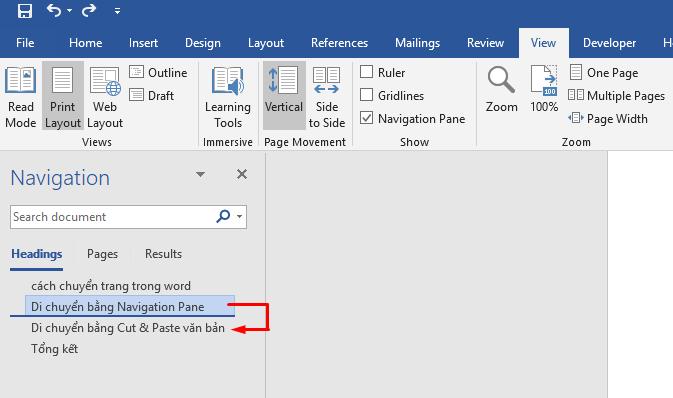Show the Headings tab in Navigation

36,254
